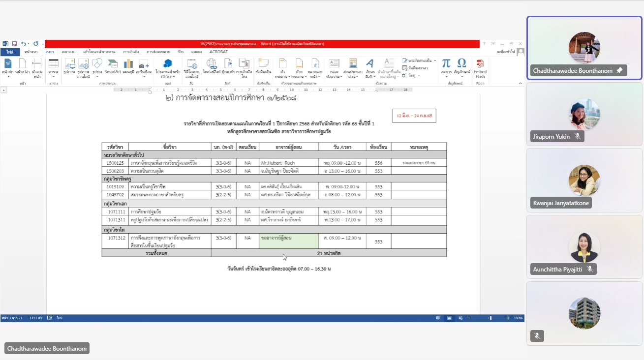Collapse the ribbon with the chevron arrow
This screenshot has height=360, width=644.
(521, 84)
